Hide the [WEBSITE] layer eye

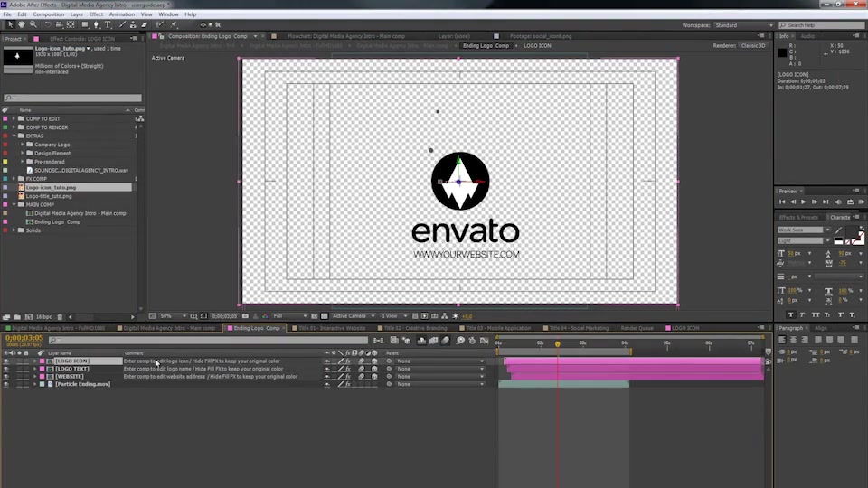6,377
